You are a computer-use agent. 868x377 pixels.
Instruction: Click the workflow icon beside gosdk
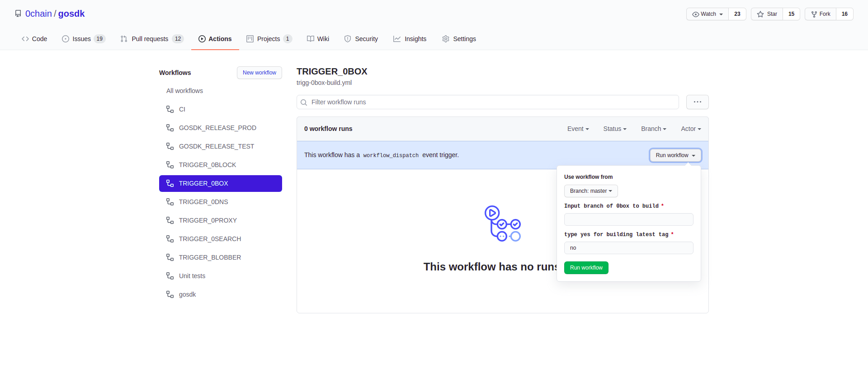[170, 294]
